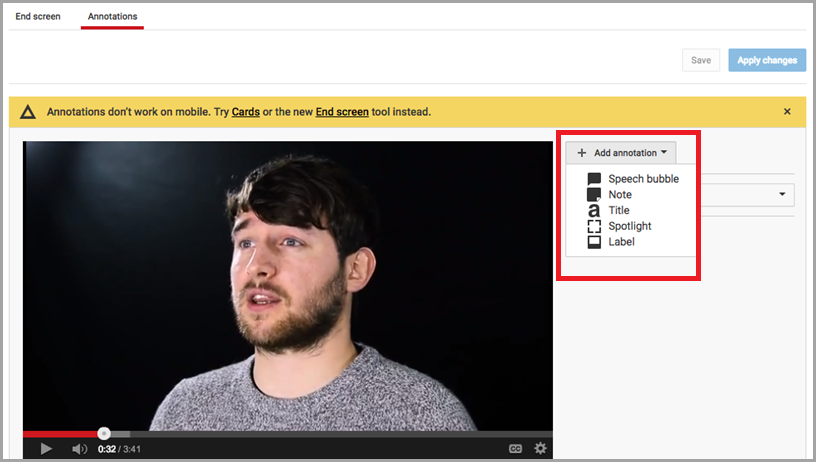Click the Spotlight dashed-square icon

(594, 227)
